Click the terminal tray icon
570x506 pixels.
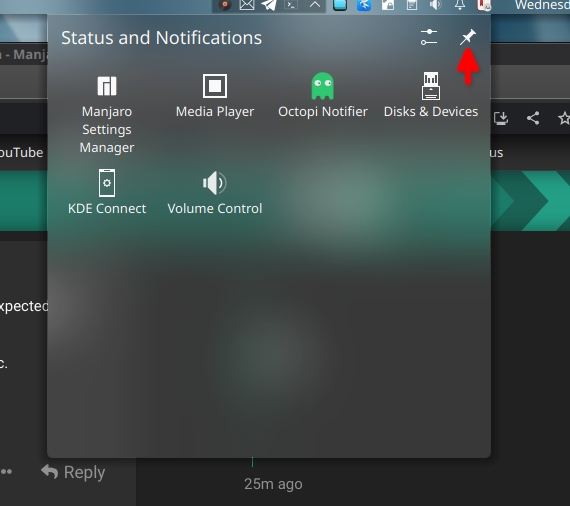point(291,5)
